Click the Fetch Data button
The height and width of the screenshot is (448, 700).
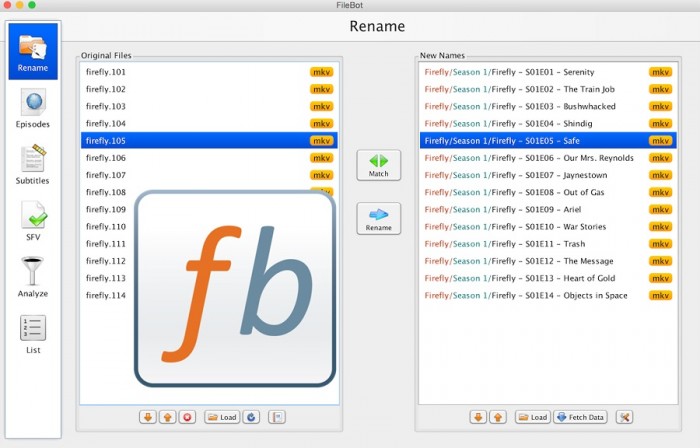[581, 417]
